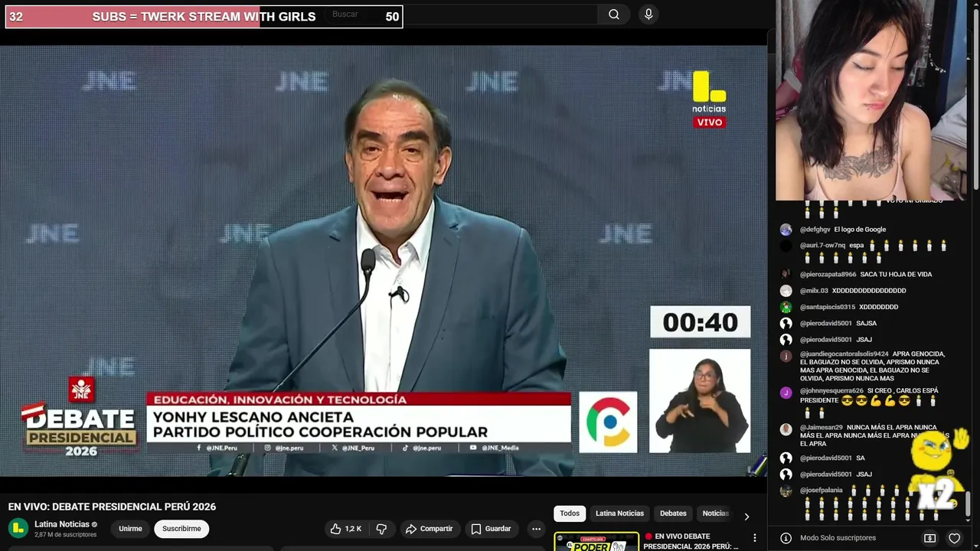Viewport: 980px width, 551px height.
Task: Click chat info icon beside Modo Solo suscriptores
Action: pos(786,538)
